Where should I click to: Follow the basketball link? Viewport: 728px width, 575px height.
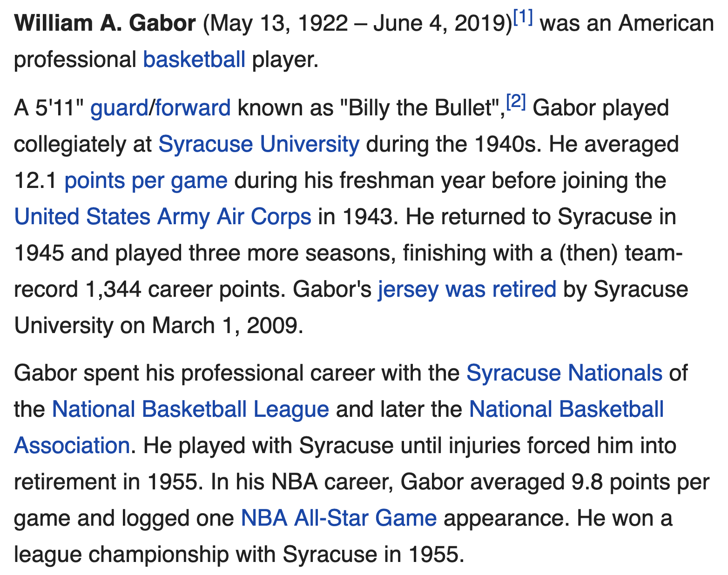pyautogui.click(x=194, y=60)
